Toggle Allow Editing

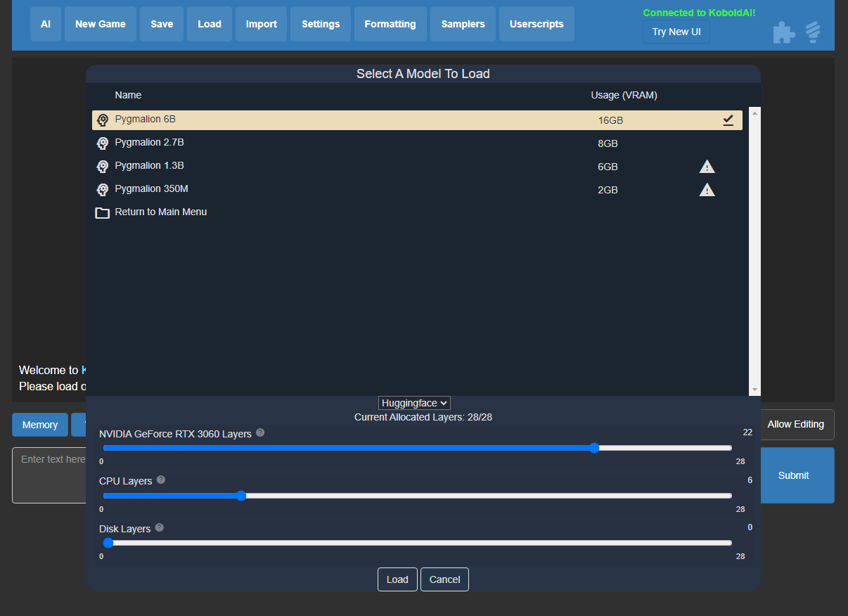795,424
